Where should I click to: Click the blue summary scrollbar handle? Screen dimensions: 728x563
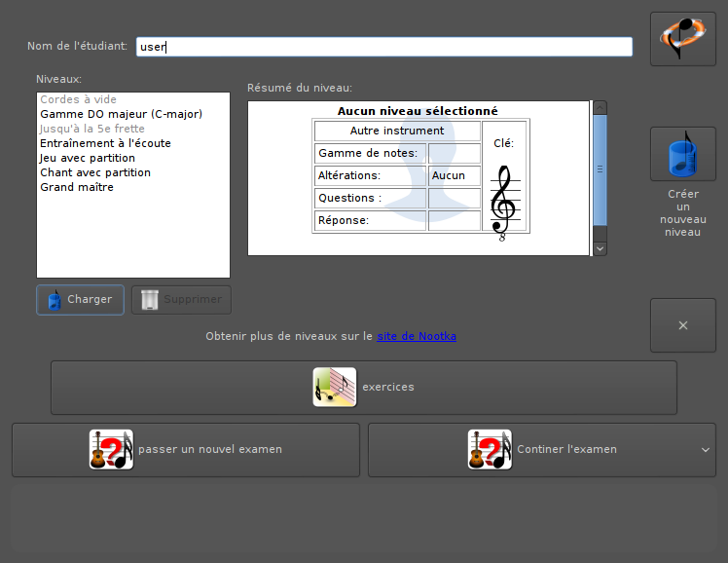[x=600, y=170]
